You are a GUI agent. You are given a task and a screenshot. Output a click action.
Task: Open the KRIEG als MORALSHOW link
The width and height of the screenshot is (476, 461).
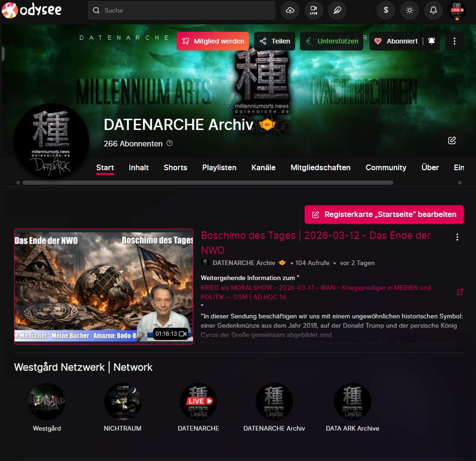[316, 292]
